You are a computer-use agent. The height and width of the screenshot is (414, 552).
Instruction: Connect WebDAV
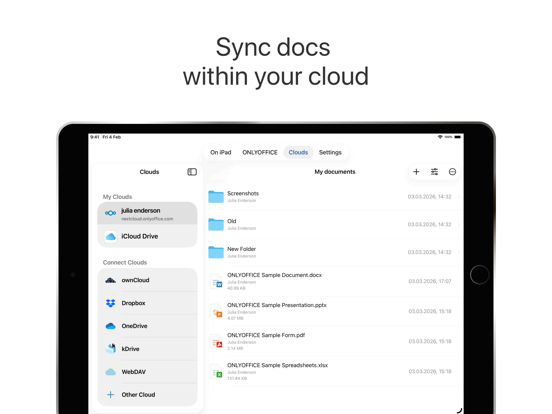tap(147, 372)
